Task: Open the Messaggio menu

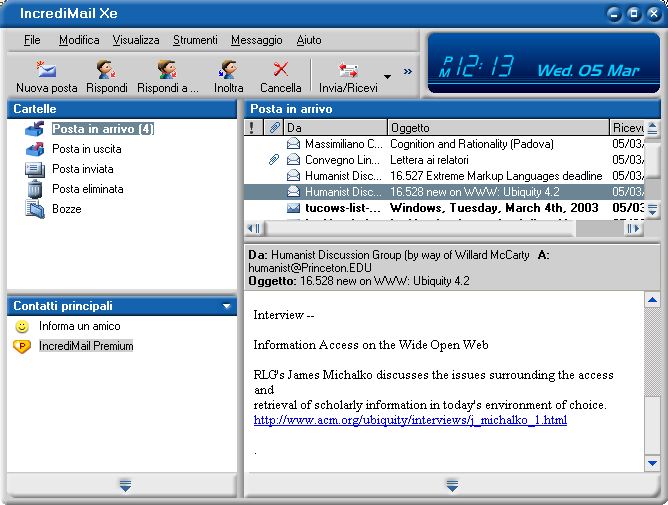Action: [256, 40]
